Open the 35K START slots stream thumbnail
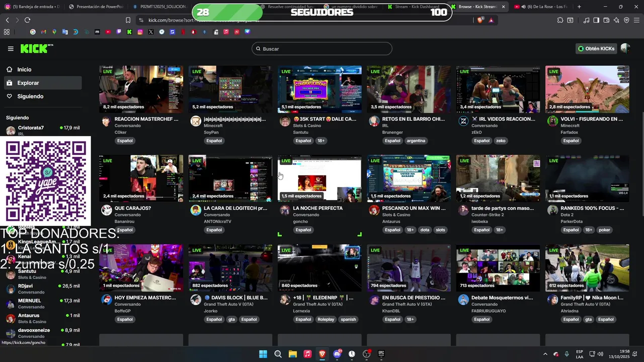 click(x=319, y=89)
